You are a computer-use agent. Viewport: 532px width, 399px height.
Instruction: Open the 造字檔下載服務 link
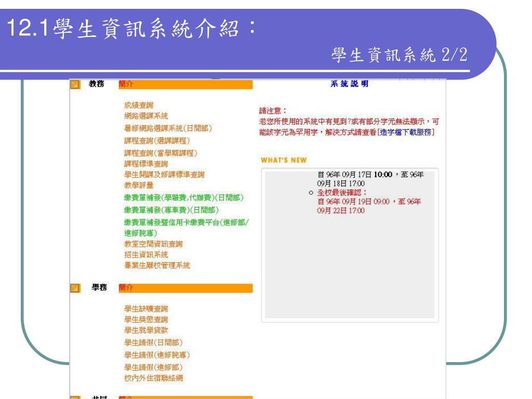[405, 132]
